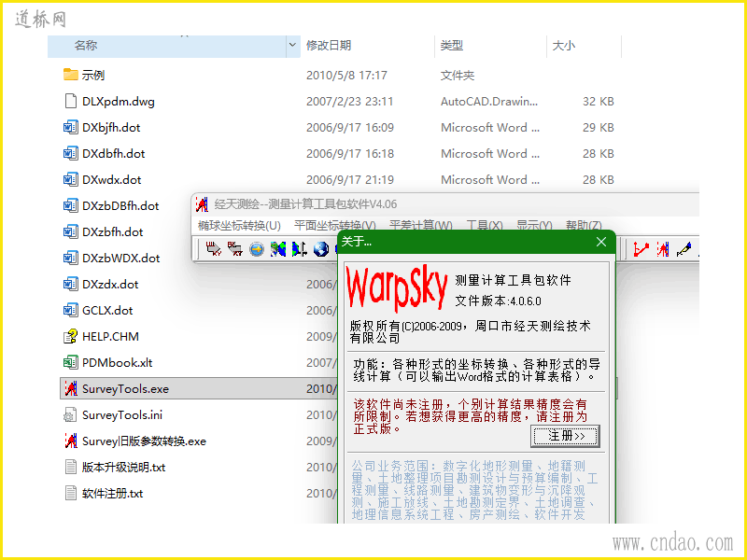Select the file name DXbjfh.dot
The width and height of the screenshot is (747, 560).
coord(111,128)
